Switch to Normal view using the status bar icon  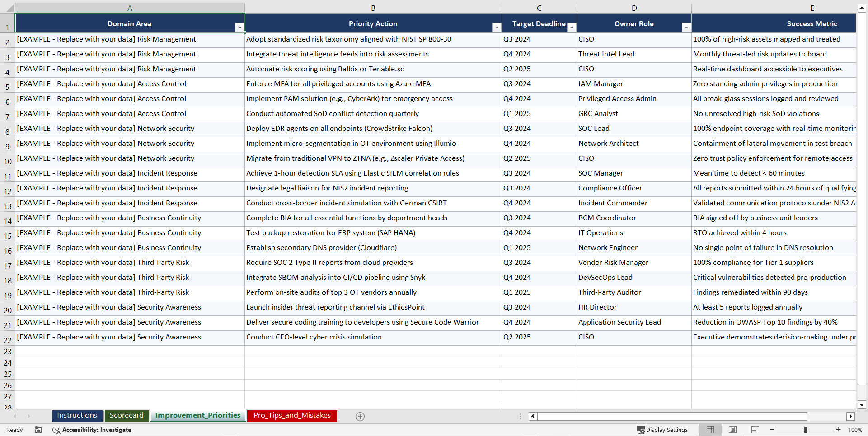click(x=710, y=430)
